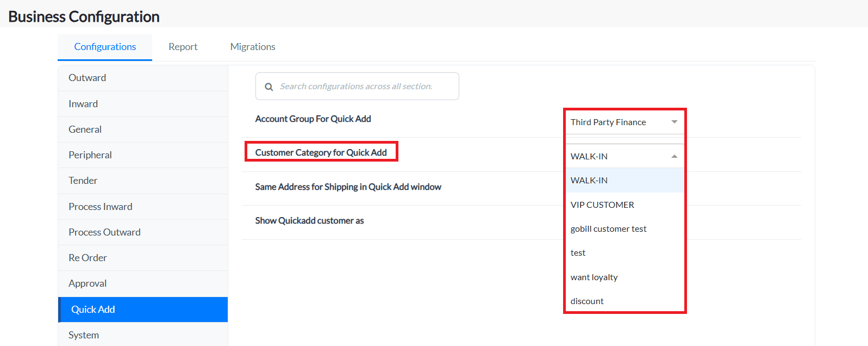Expand Account Group dropdown arrow

tap(674, 122)
